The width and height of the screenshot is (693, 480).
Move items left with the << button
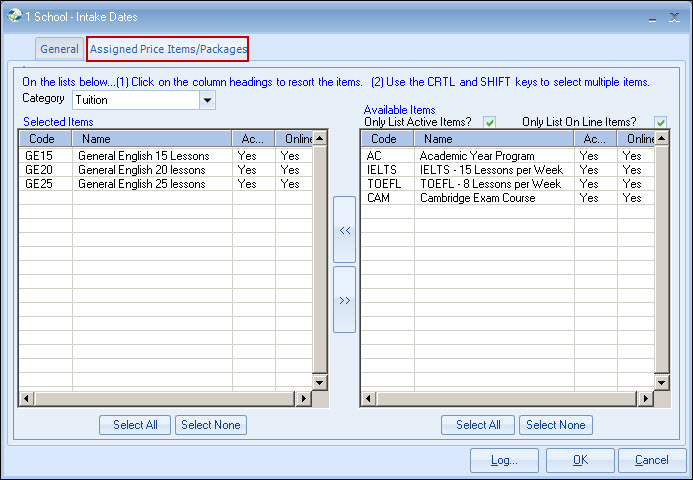[344, 230]
